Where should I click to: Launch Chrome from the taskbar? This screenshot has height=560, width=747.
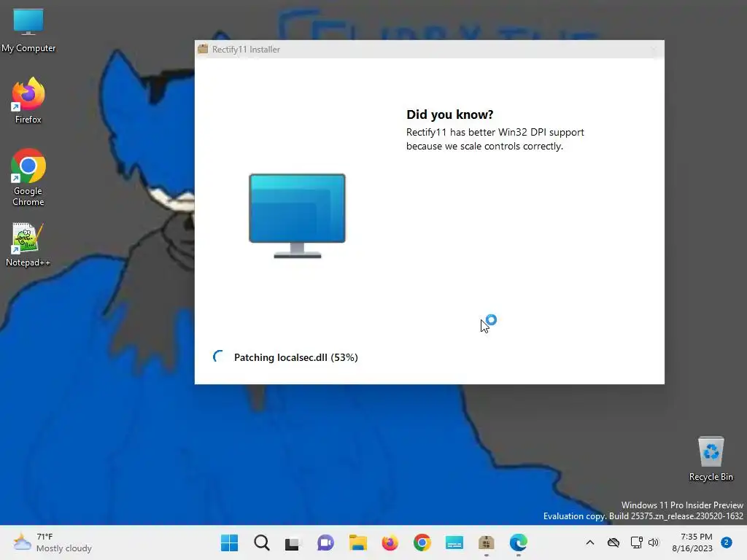[422, 542]
